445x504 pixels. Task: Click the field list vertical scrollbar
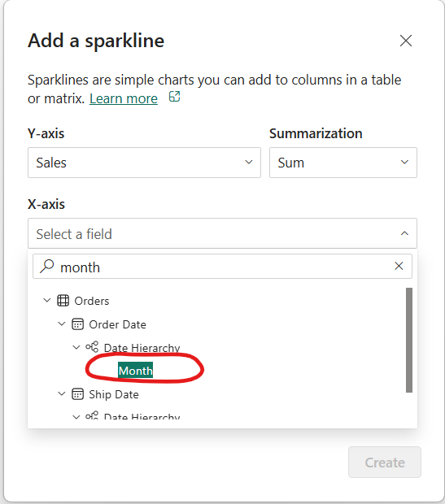(x=409, y=340)
